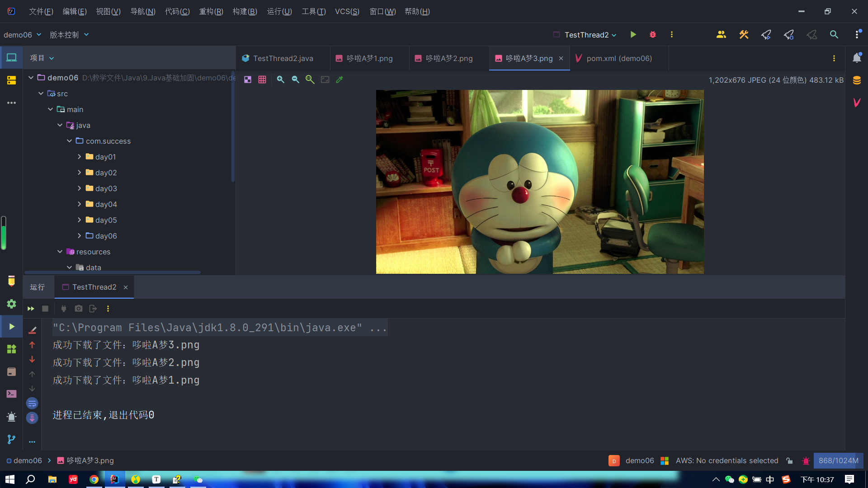
Task: Open the Git branch tool window
Action: coord(11,439)
